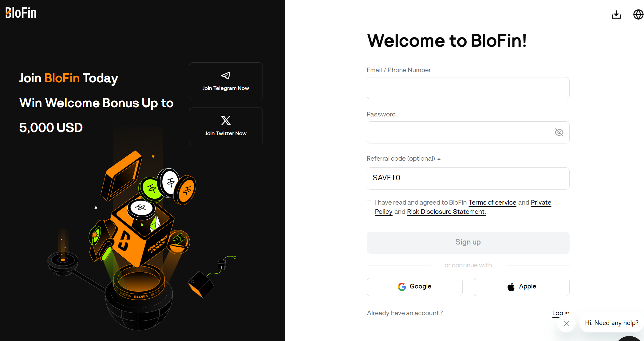Viewport: 644px width, 341px height.
Task: Click the Telegram paper plane icon
Action: 226,76
